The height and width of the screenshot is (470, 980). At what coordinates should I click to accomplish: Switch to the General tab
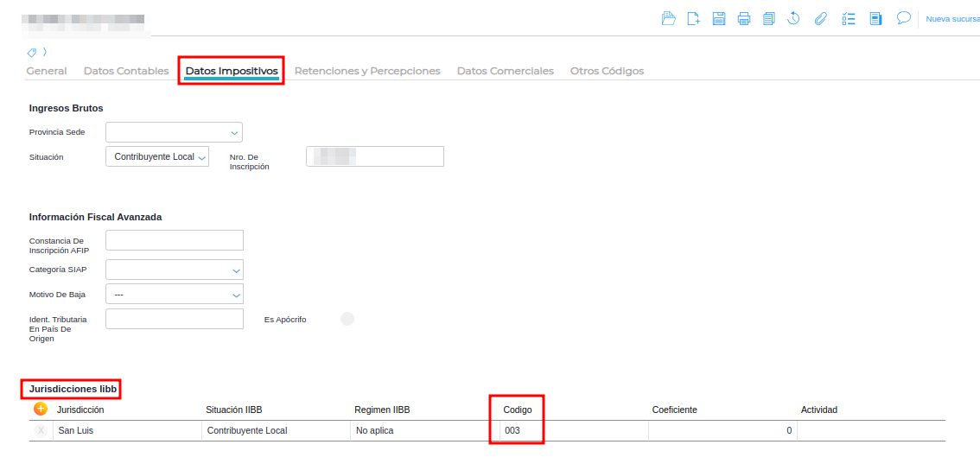click(x=47, y=71)
